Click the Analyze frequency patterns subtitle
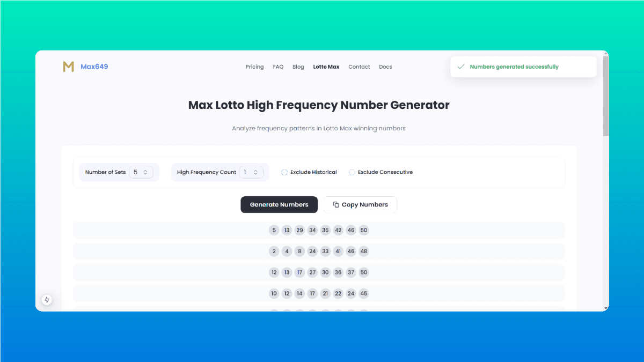 [319, 129]
